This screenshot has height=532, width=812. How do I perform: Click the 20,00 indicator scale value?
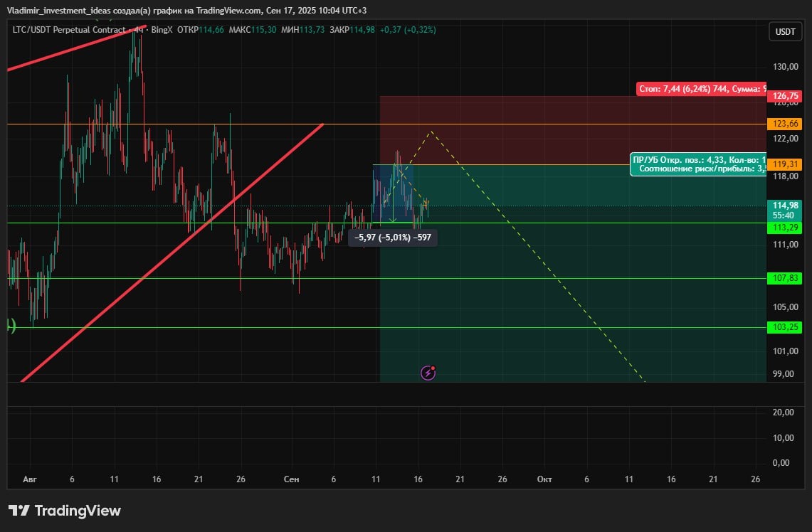(783, 412)
